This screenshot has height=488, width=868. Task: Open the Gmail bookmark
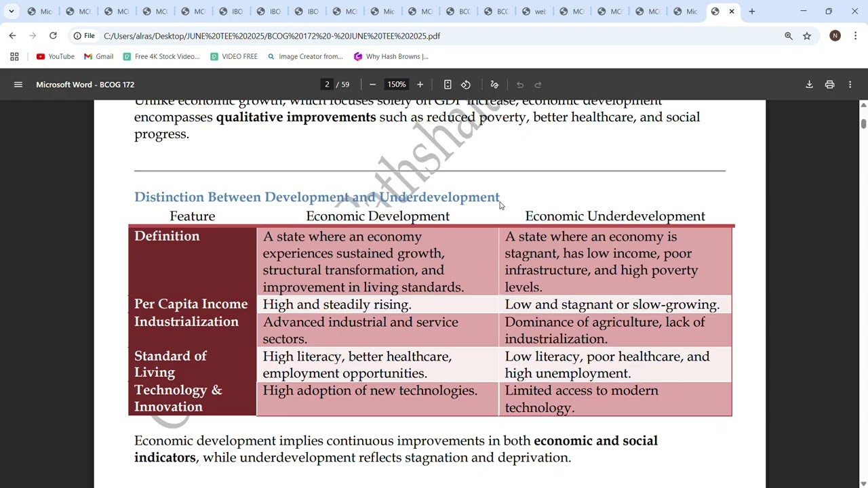pos(98,57)
